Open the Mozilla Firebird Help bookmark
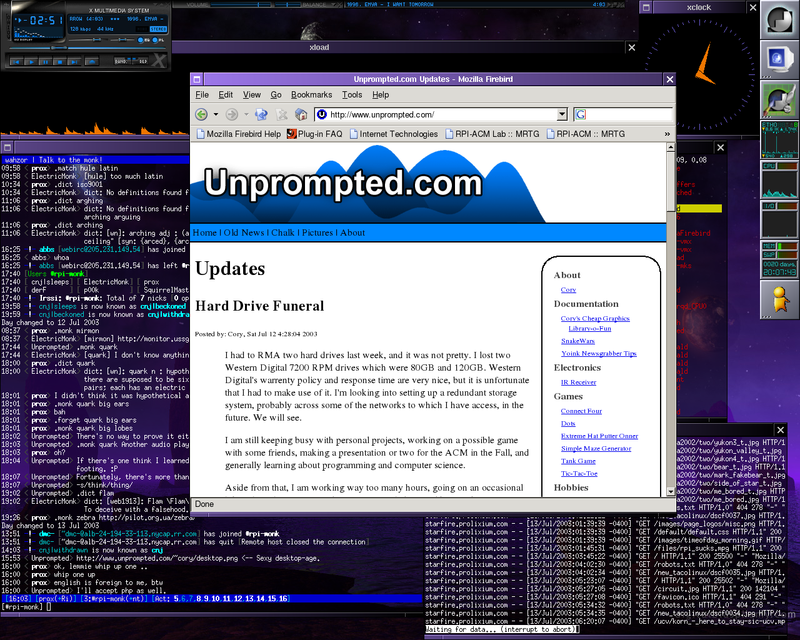 [x=239, y=134]
